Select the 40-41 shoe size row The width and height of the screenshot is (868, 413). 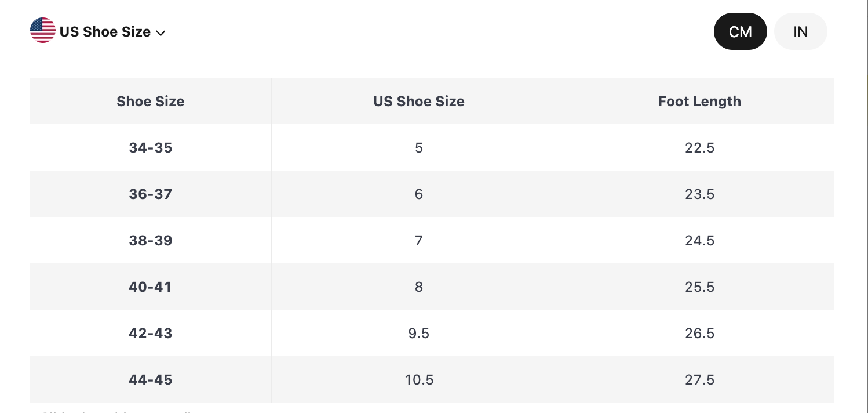[x=151, y=287]
